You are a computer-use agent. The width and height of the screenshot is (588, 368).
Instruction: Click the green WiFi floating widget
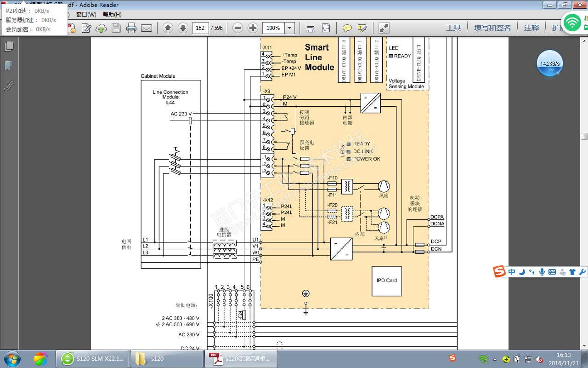[x=572, y=22]
